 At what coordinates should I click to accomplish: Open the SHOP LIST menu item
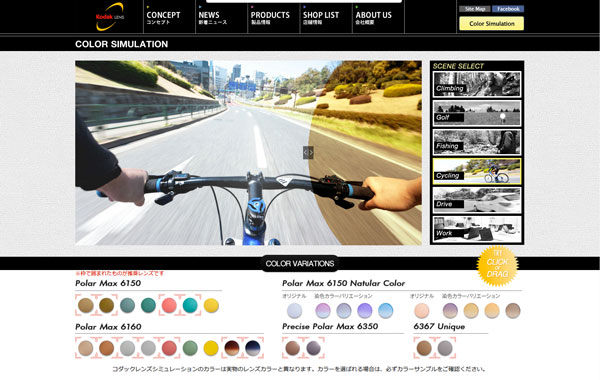pos(321,18)
